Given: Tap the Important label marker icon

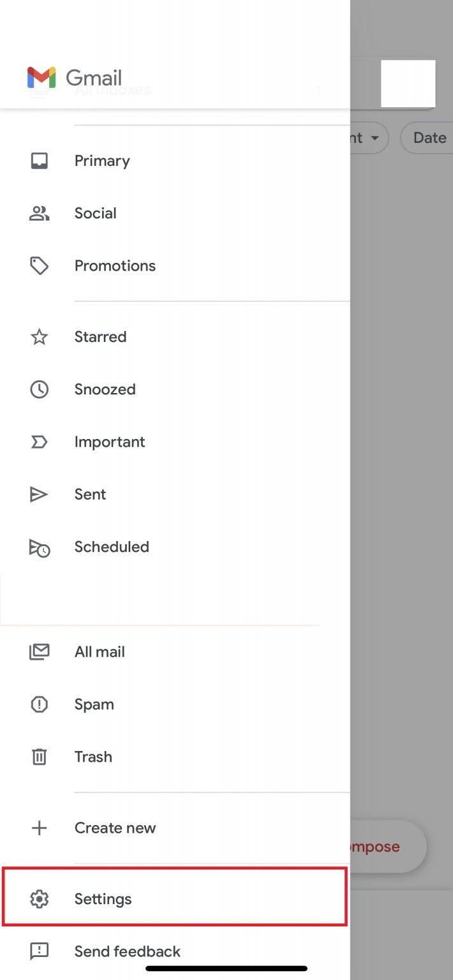Looking at the screenshot, I should [x=40, y=442].
